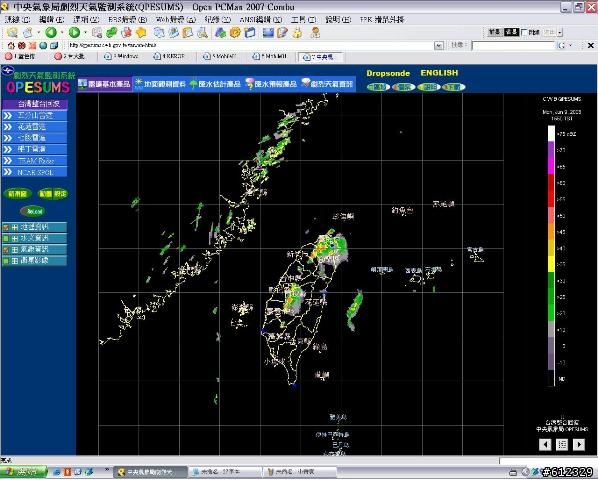
Task: Expand the third sidebar layer plus box
Action: click(x=14, y=250)
